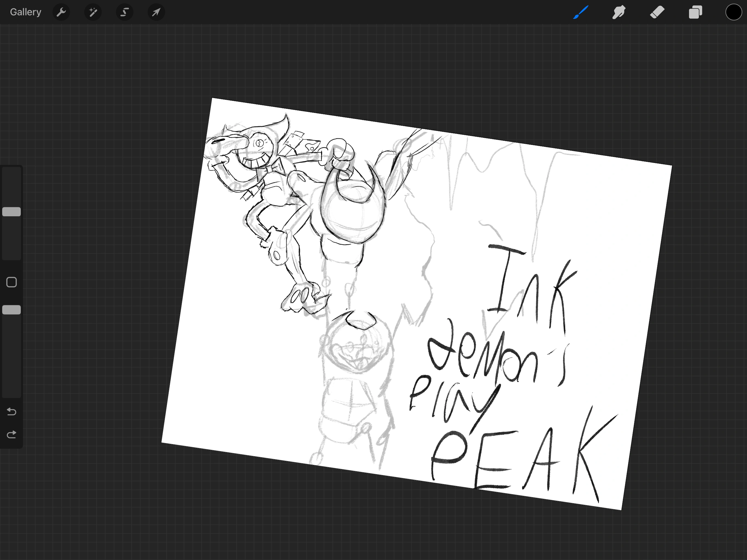Tap the brush size slider on sidebar

tap(11, 211)
